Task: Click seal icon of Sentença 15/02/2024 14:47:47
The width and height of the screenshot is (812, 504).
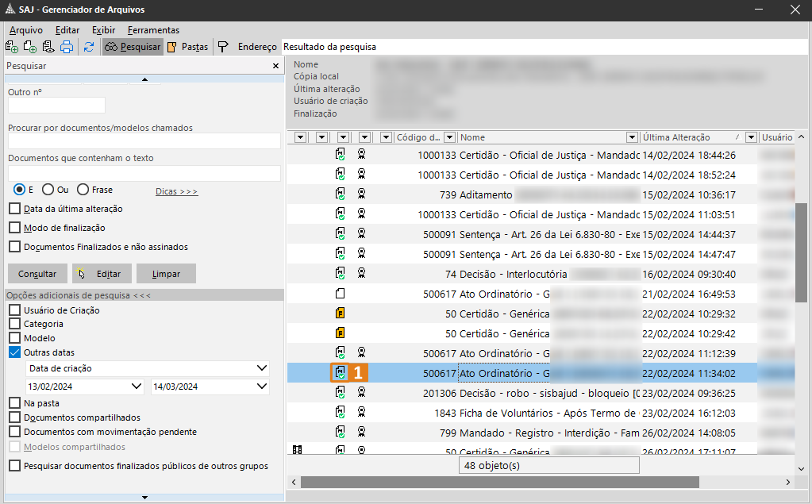Action: [x=361, y=254]
